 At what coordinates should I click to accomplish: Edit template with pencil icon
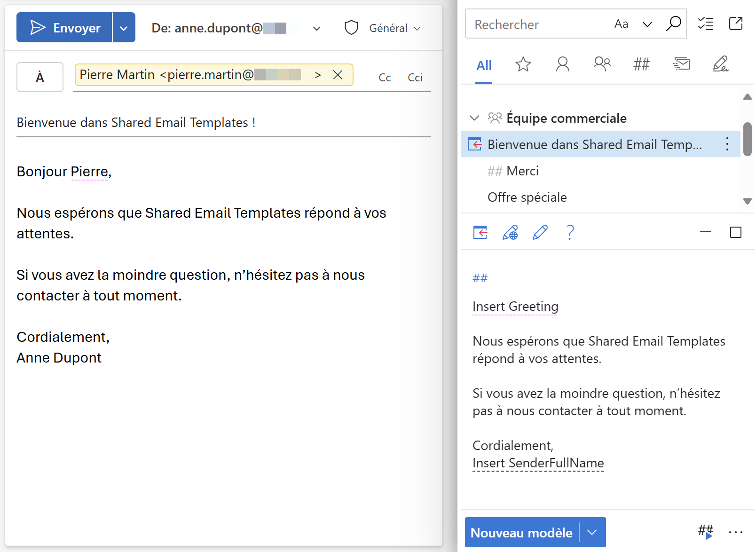pos(540,232)
